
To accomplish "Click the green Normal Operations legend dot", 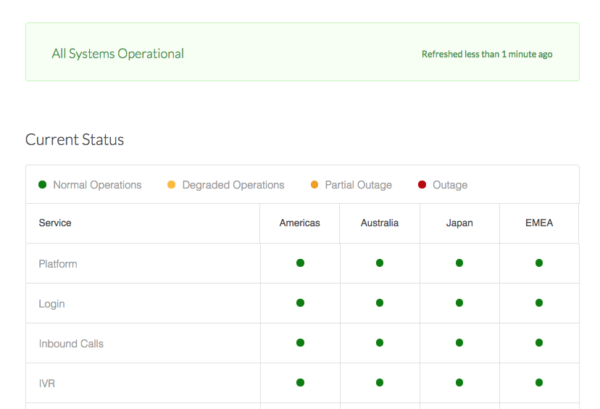I will pos(42,185).
